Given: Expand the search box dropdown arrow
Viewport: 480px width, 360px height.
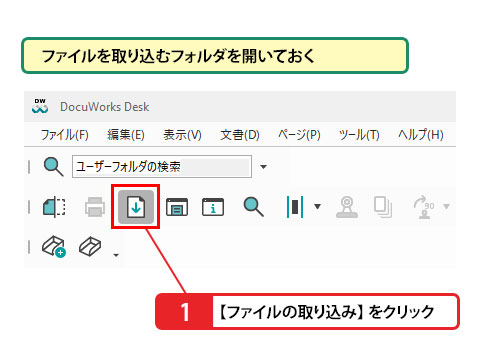Looking at the screenshot, I should [x=263, y=167].
